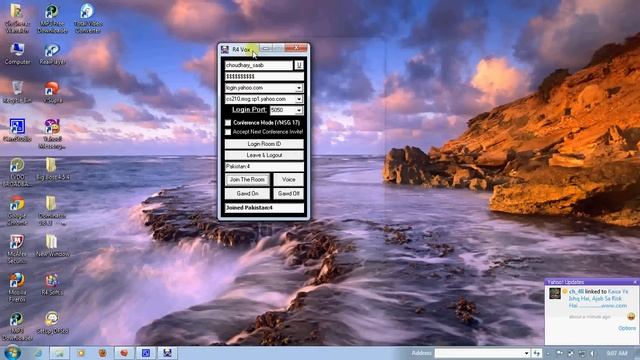Click the taskbar clock showing 9:07 AM
This screenshot has height=360, width=640.
tap(617, 353)
